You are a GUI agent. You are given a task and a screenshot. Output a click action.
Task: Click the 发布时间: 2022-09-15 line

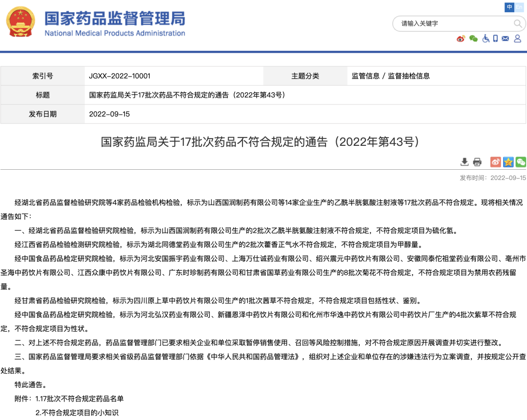click(493, 178)
